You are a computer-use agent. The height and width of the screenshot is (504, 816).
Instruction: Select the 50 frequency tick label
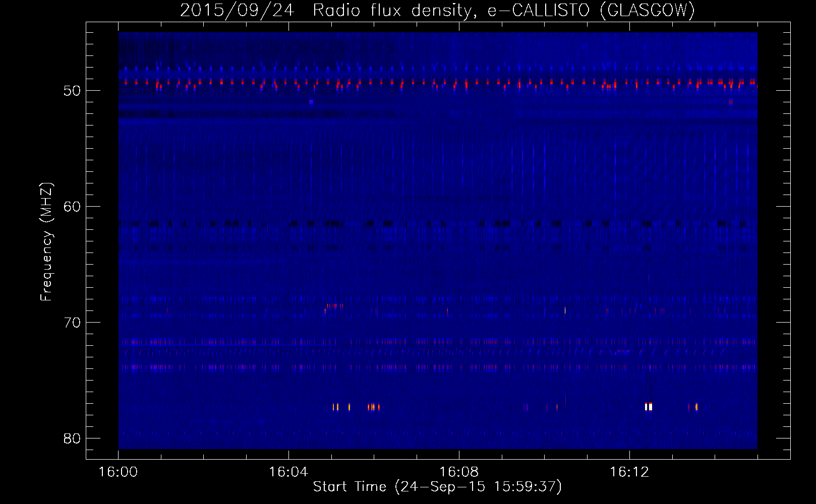72,91
